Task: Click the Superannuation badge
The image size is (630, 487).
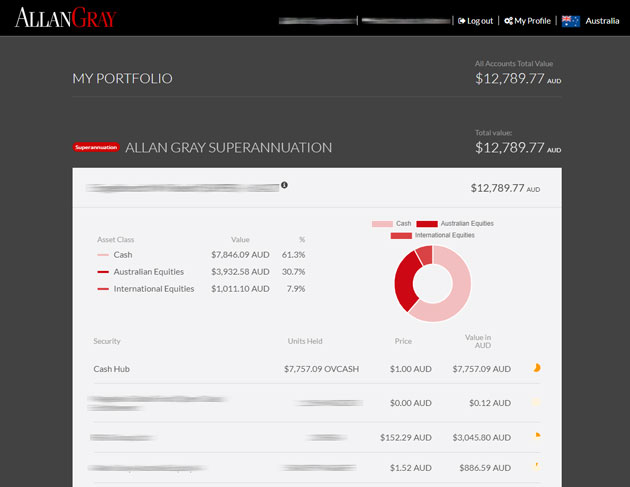Action: [96, 147]
